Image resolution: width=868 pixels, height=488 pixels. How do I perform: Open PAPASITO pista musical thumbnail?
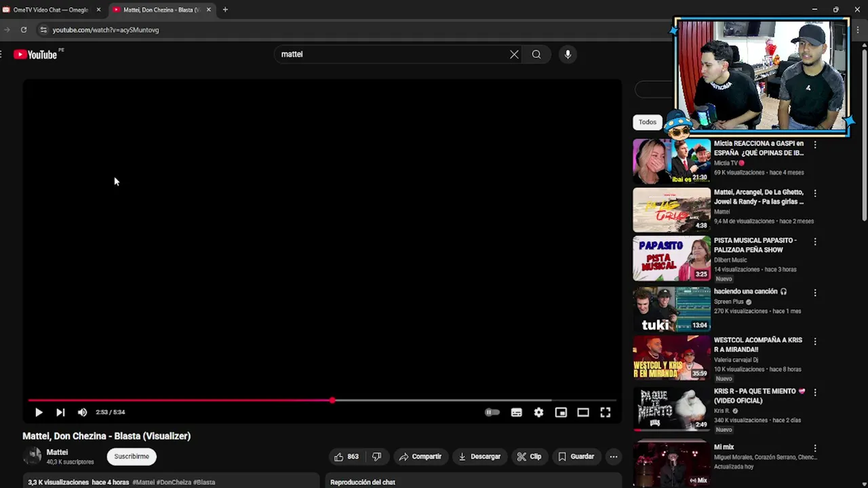pyautogui.click(x=672, y=258)
